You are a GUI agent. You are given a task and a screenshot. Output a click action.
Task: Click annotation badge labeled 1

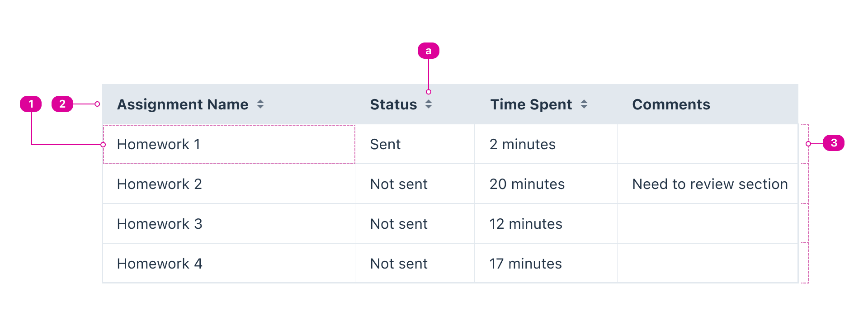(31, 104)
